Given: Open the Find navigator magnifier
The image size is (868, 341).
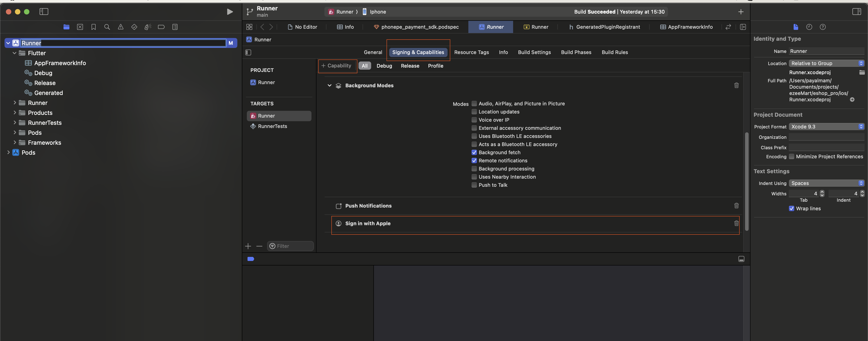Looking at the screenshot, I should click(107, 27).
